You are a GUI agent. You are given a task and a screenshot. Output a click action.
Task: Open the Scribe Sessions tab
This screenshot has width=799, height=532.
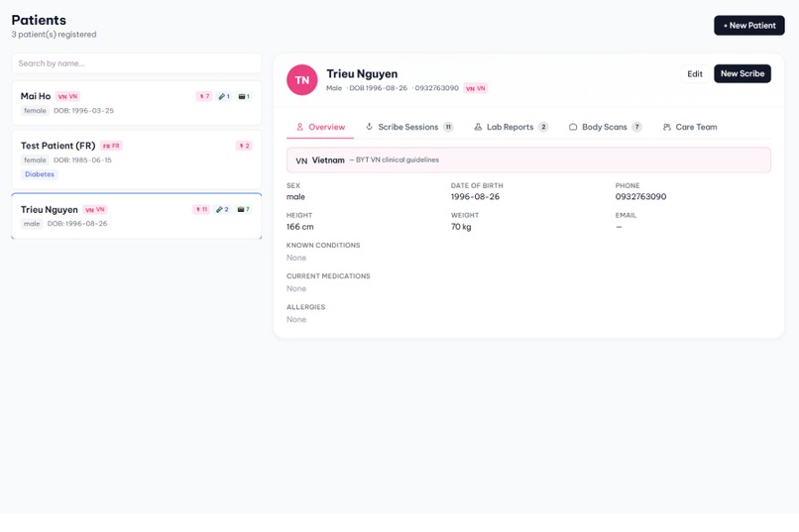point(409,127)
